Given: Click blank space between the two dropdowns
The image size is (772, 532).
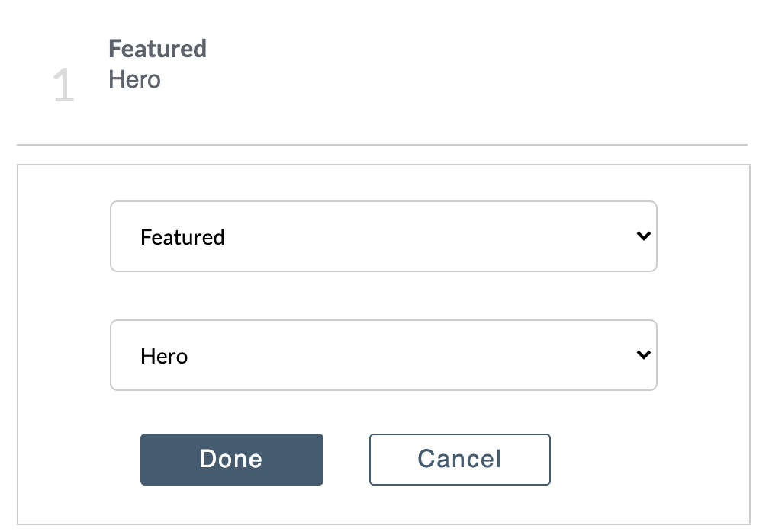Looking at the screenshot, I should tap(383, 296).
